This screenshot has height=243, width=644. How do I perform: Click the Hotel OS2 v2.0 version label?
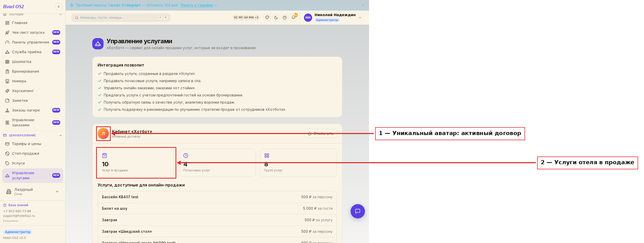pos(14,238)
